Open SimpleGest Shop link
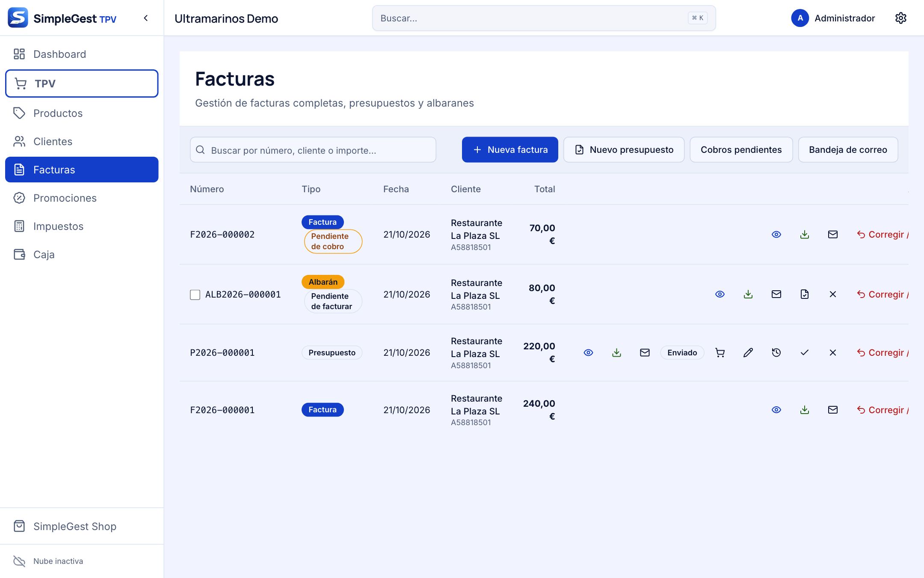This screenshot has width=924, height=578. click(82, 526)
